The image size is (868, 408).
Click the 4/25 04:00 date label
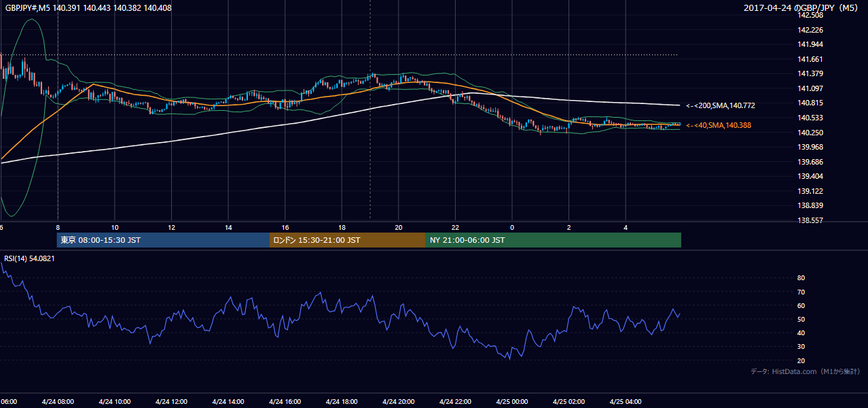tap(626, 401)
